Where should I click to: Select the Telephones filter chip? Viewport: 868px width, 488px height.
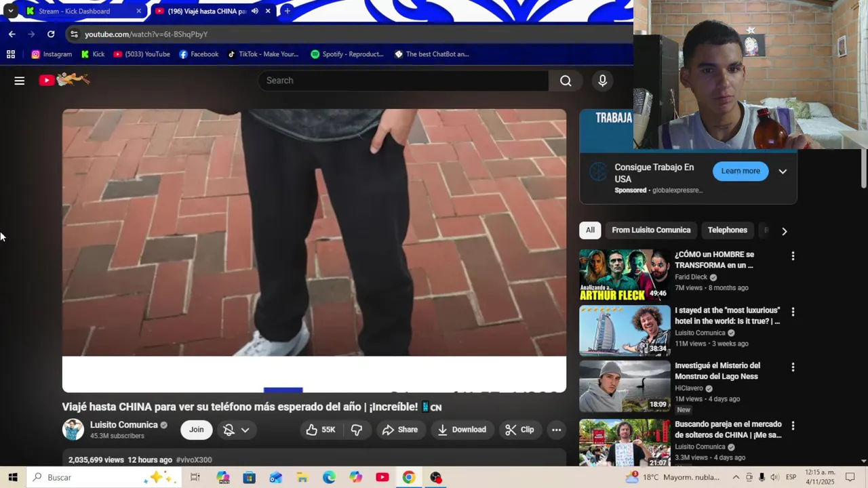tap(728, 230)
